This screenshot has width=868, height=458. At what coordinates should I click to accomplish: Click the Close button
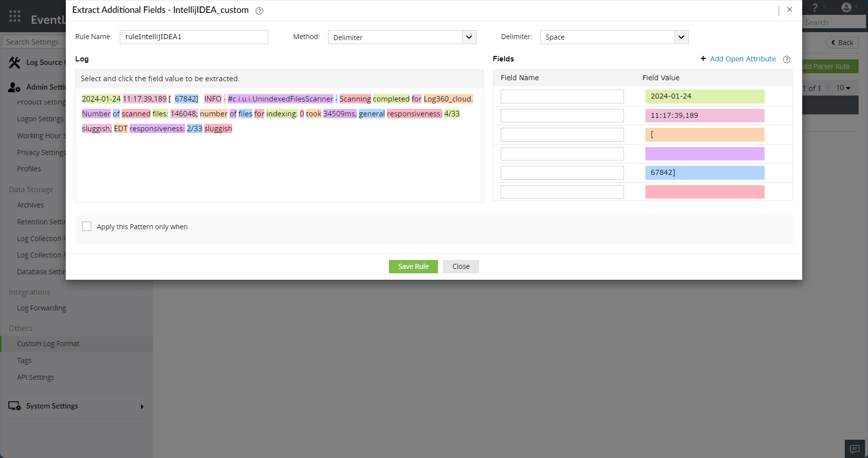coord(461,266)
